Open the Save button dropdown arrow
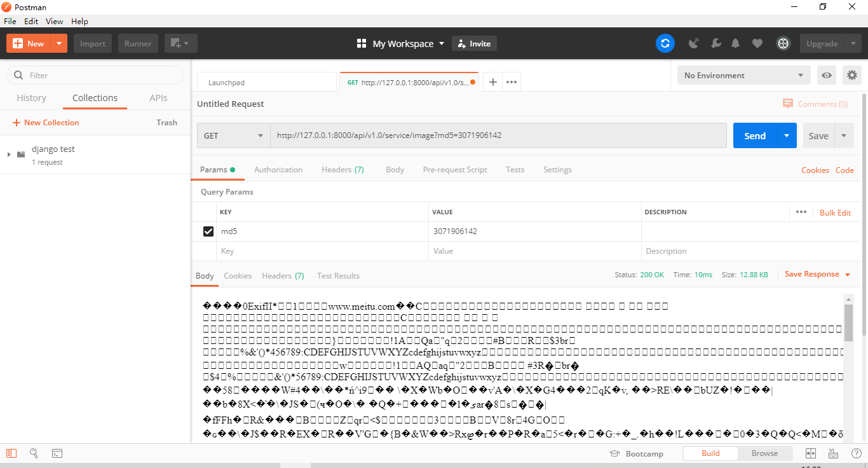The width and height of the screenshot is (868, 468). click(844, 135)
